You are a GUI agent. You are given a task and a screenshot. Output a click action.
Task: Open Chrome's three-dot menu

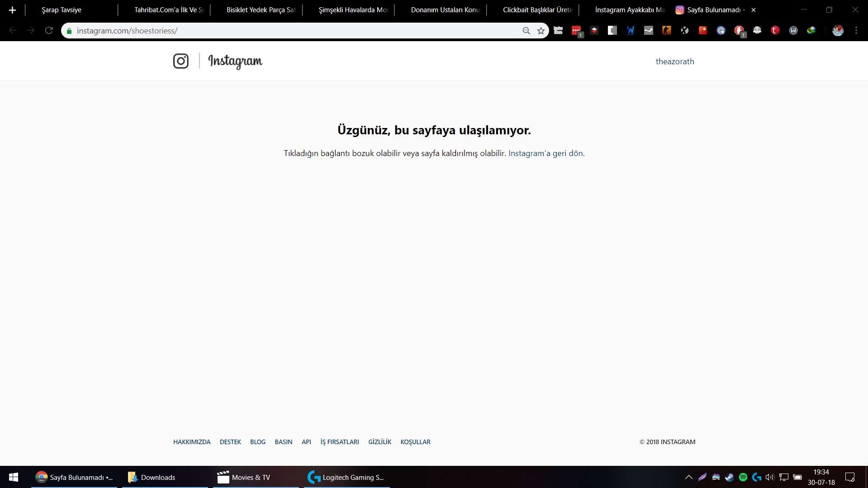pyautogui.click(x=856, y=31)
